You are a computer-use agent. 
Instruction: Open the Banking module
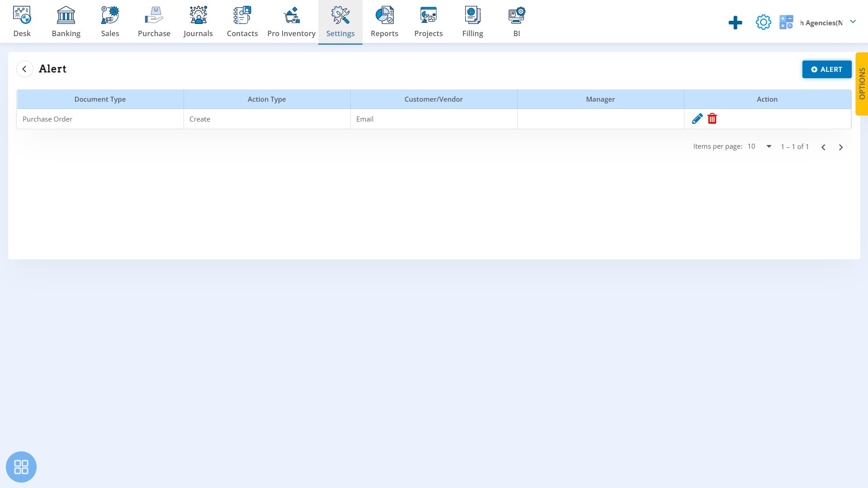tap(66, 21)
